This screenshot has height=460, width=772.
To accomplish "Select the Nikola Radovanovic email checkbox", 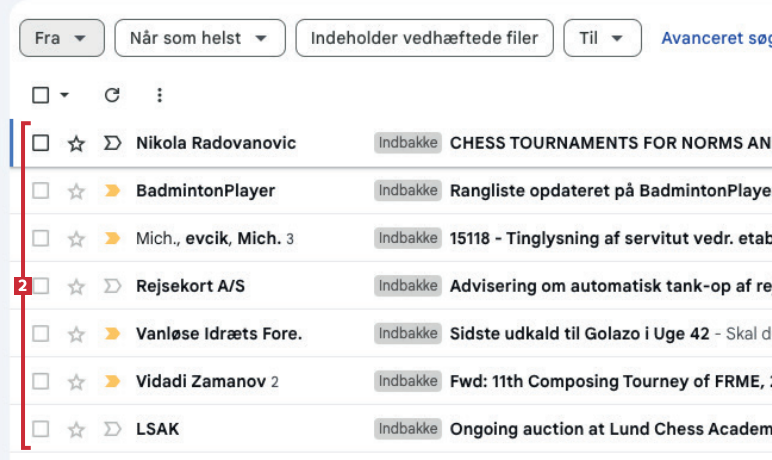I will (41, 143).
